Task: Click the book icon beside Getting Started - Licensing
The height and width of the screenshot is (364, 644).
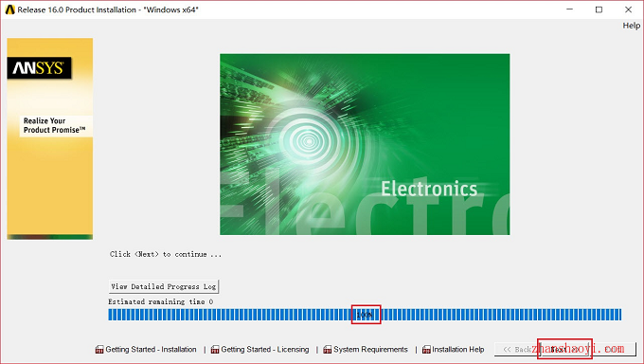Action: (x=215, y=350)
